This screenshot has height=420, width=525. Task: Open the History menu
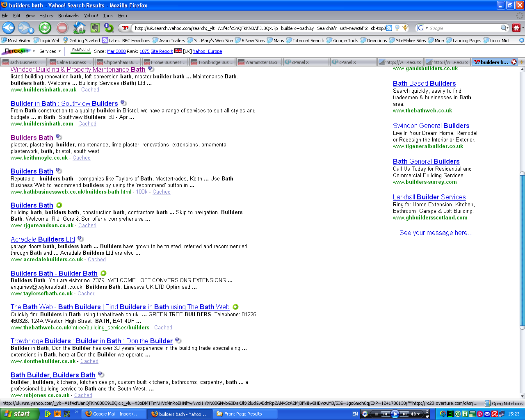(46, 16)
